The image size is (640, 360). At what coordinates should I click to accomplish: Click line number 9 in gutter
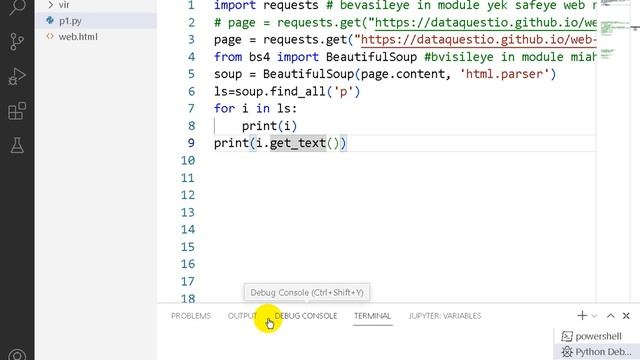click(x=191, y=143)
